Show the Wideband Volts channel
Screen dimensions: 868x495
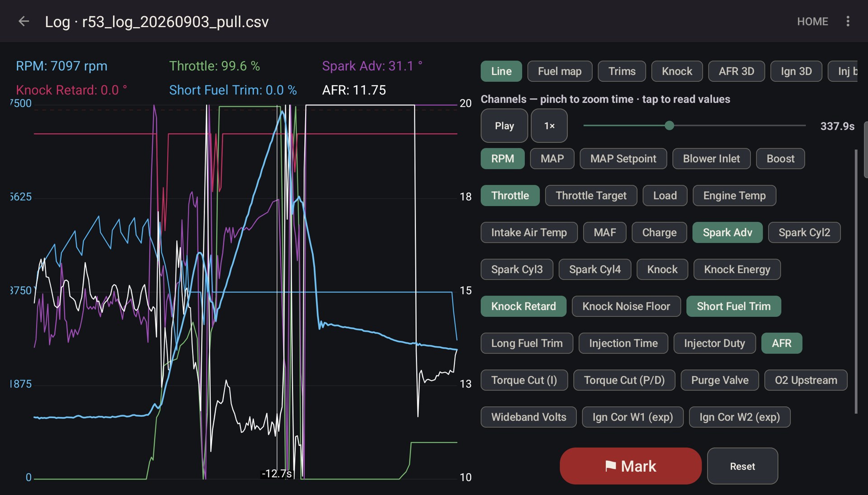click(528, 417)
